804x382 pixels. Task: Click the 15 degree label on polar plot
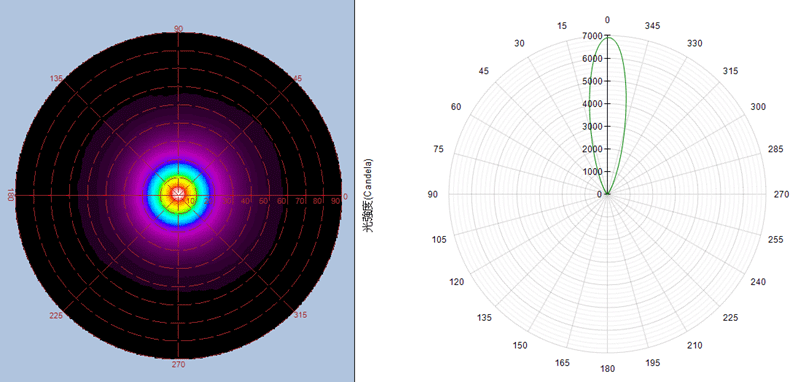tap(563, 26)
